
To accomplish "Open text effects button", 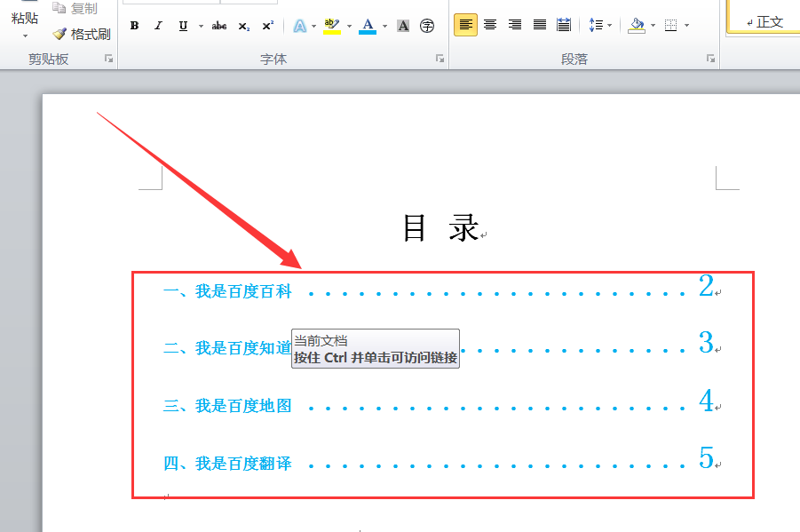I will (x=300, y=26).
